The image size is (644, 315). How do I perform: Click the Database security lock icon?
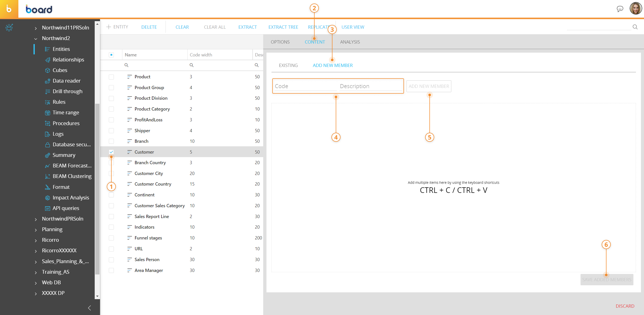tap(47, 145)
